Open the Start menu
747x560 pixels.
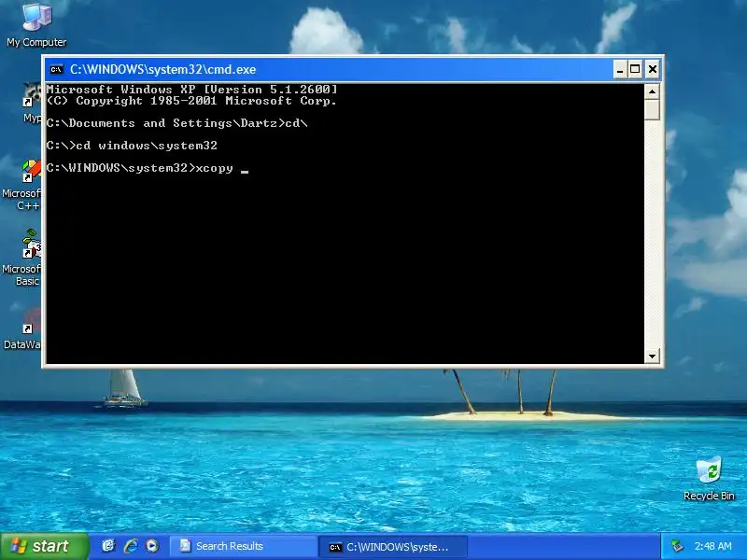point(45,546)
